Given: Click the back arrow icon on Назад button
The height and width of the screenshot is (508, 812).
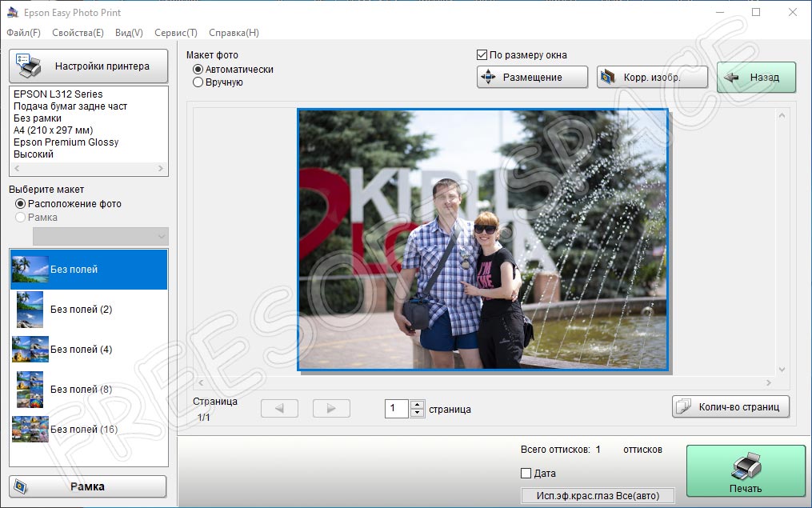Looking at the screenshot, I should point(733,76).
